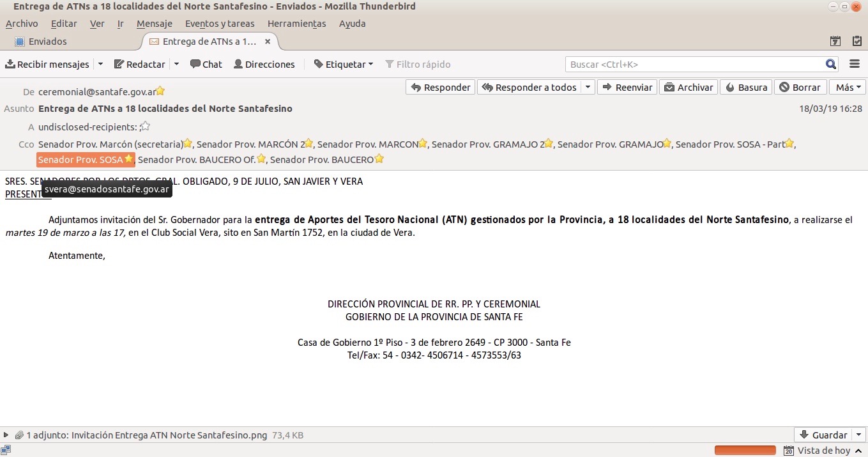This screenshot has width=868, height=457.
Task: Toggle the star next to undisclosed-recipients
Action: (x=146, y=127)
